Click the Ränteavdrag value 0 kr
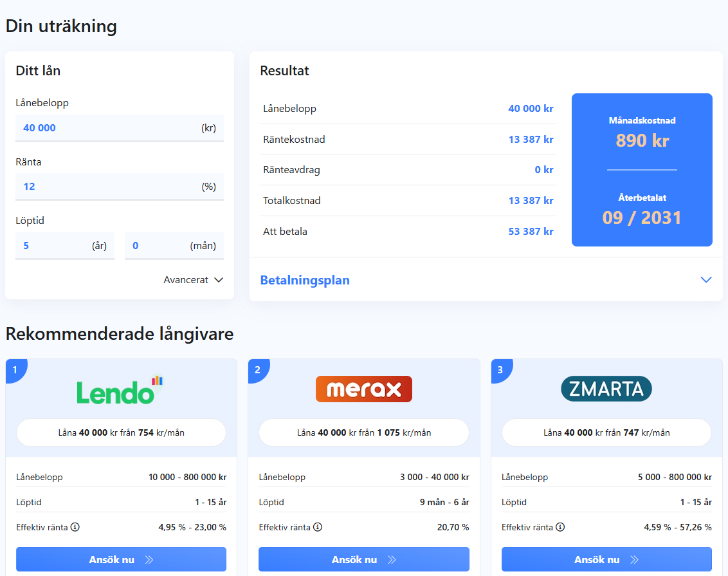Screen dimensions: 728x576 click(543, 169)
